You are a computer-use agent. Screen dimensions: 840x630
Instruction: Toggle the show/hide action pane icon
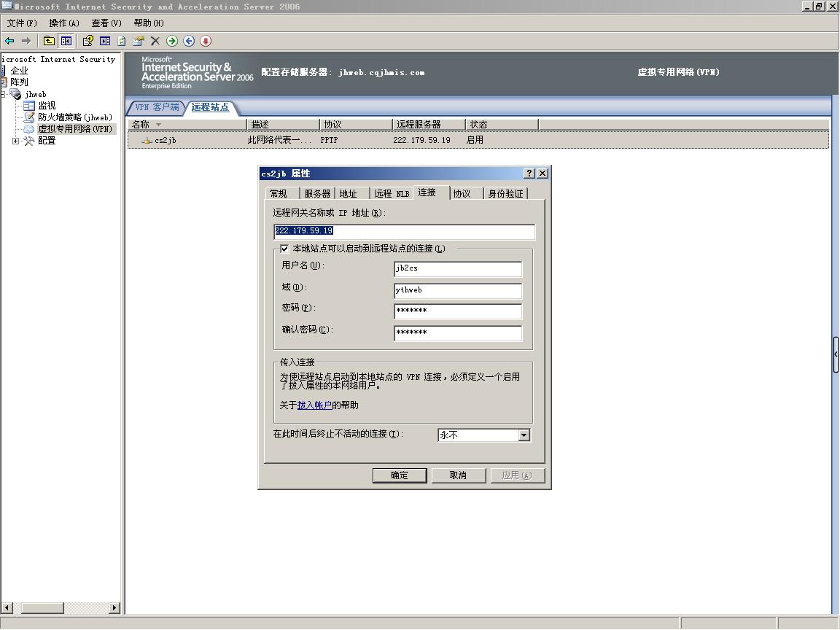(x=105, y=41)
